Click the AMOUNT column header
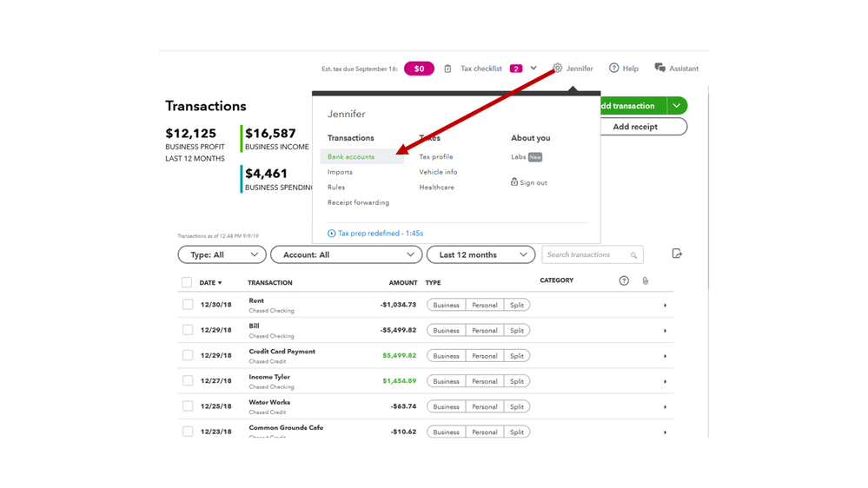This screenshot has height=488, width=868. click(403, 283)
